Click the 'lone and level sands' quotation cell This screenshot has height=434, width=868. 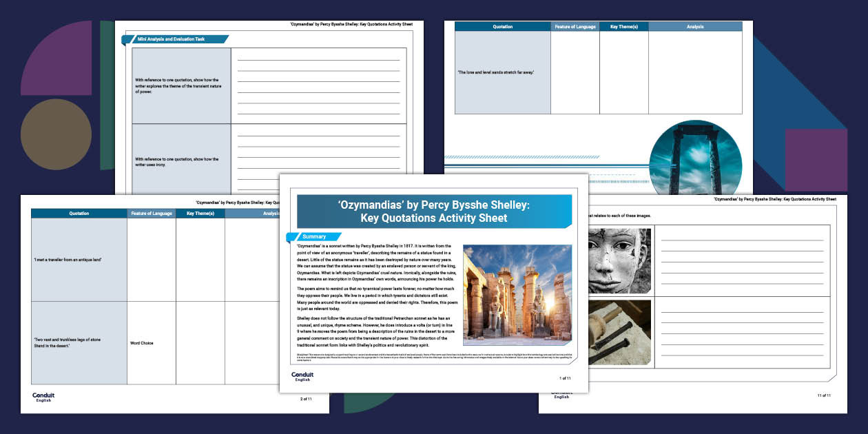(502, 72)
